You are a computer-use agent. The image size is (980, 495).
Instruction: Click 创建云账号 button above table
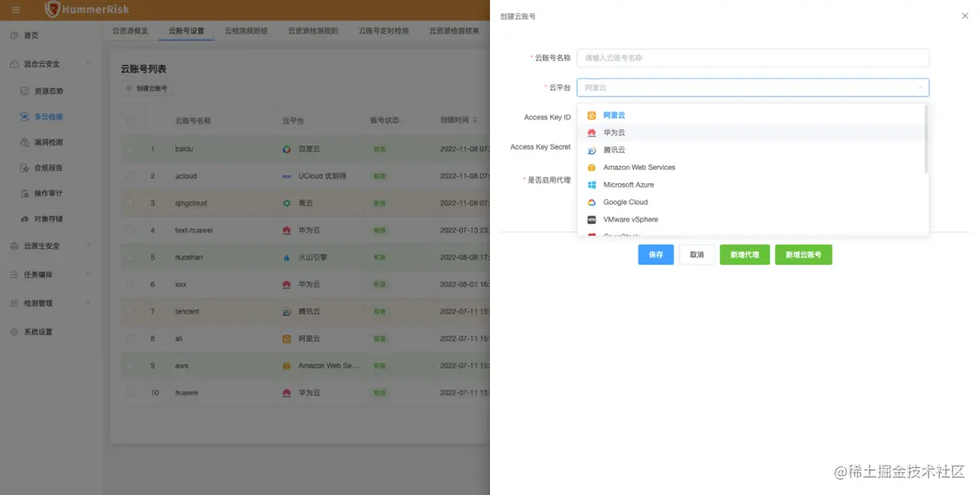(x=148, y=88)
